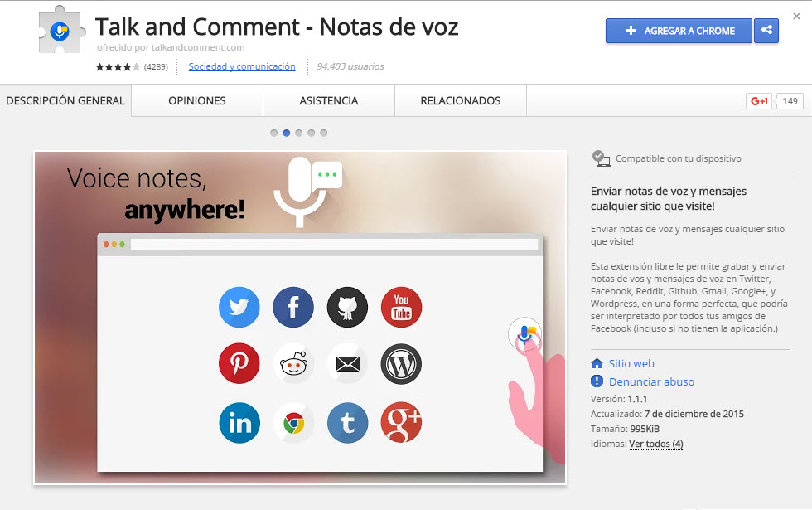Click the Twitter icon in the screenshot
The image size is (812, 510).
click(239, 307)
